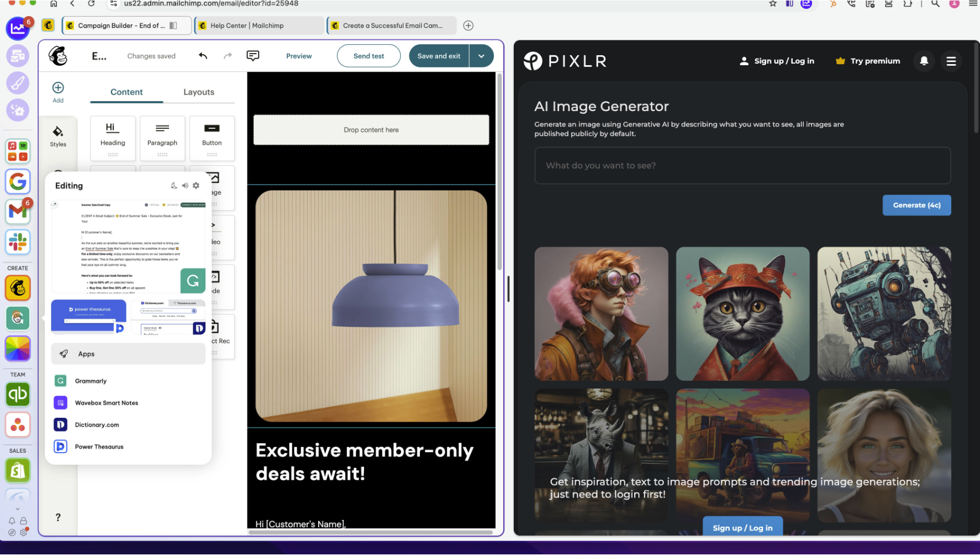The width and height of the screenshot is (980, 556).
Task: Open the Pixlr hamburger menu
Action: pyautogui.click(x=951, y=61)
